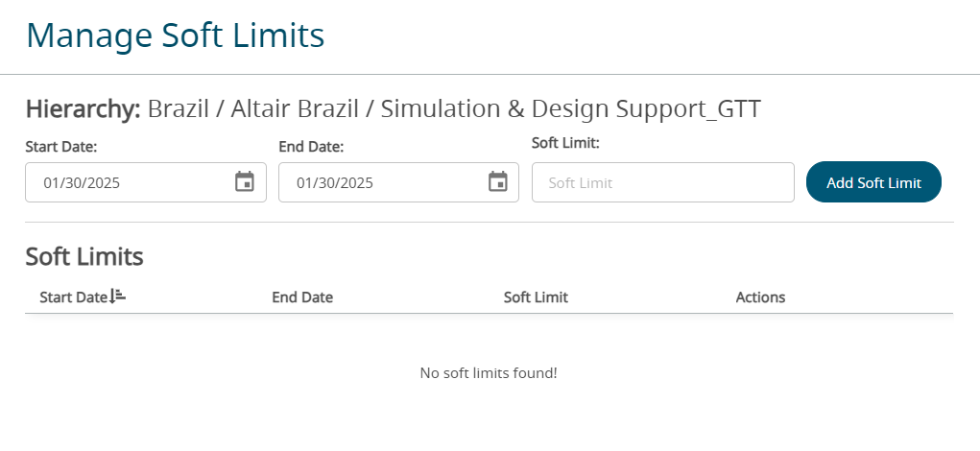Click the Start Date label above the field

(x=61, y=147)
